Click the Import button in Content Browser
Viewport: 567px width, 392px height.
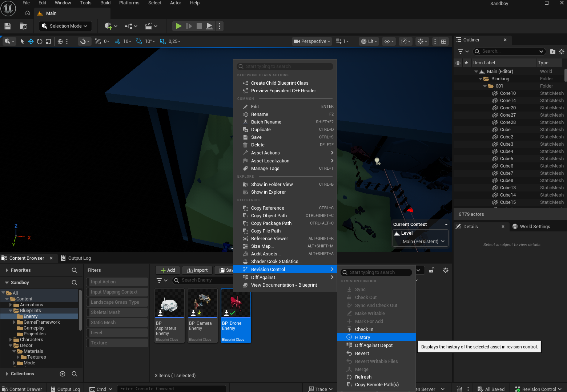(197, 270)
